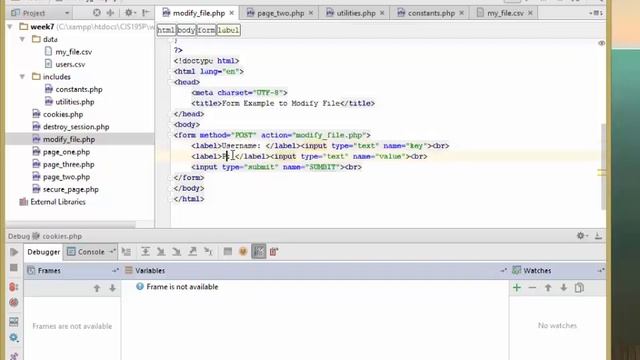Click the Variables panel restore arrow

[503, 271]
